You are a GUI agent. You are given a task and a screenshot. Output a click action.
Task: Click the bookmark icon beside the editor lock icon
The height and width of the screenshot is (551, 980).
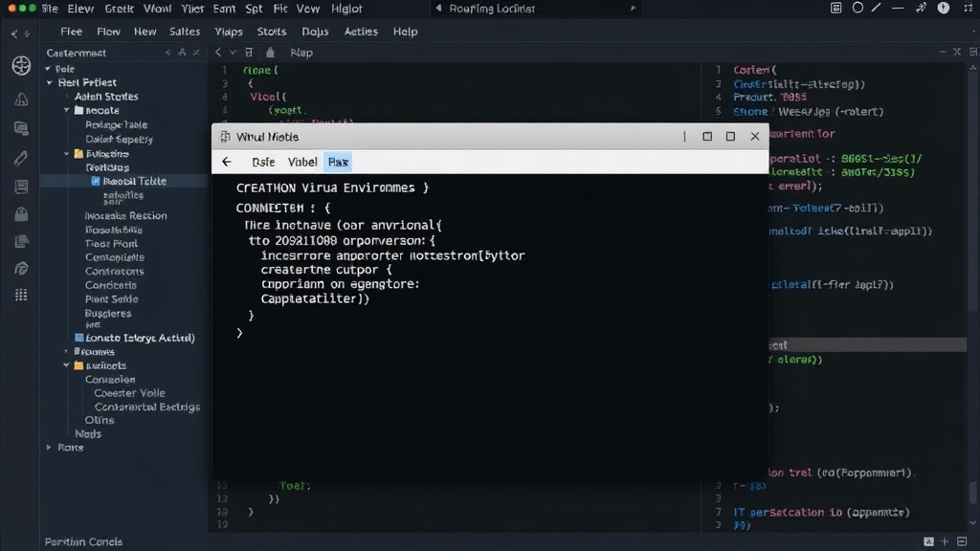point(250,53)
